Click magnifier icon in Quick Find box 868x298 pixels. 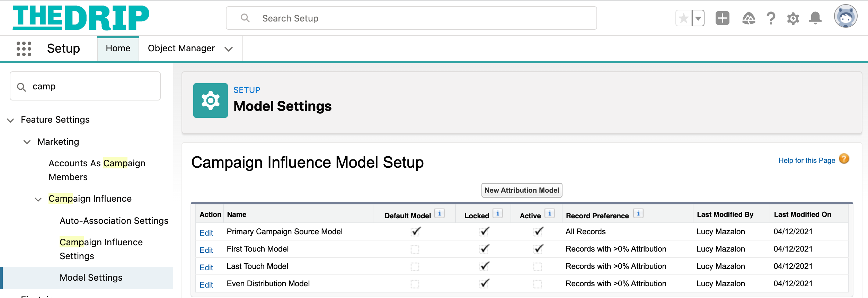point(21,87)
